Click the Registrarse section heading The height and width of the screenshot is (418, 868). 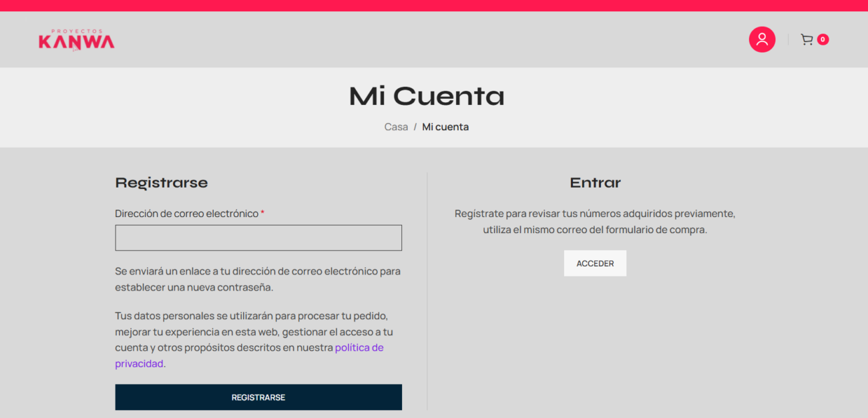pyautogui.click(x=162, y=182)
